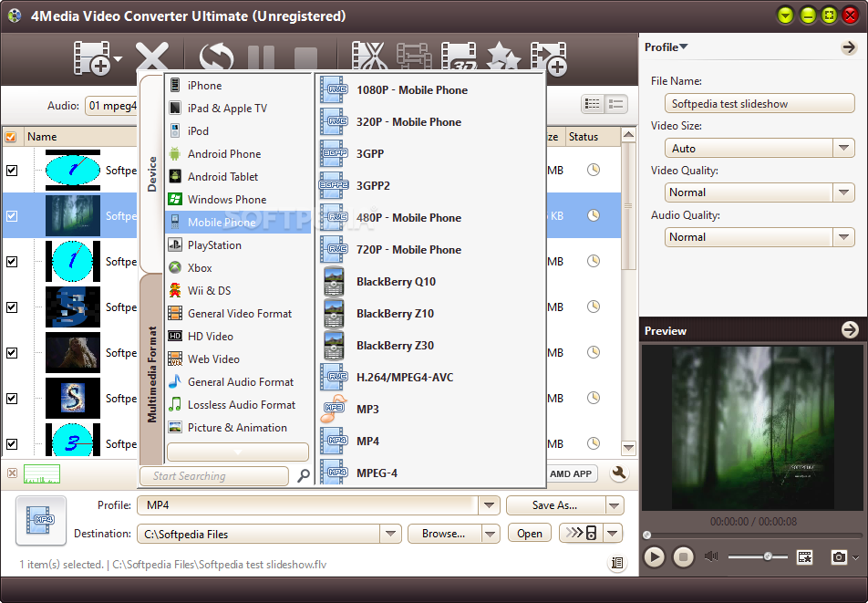Click the preview screen mode icon

tap(805, 557)
